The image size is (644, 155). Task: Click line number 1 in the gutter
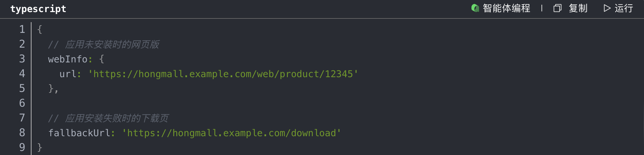point(22,29)
